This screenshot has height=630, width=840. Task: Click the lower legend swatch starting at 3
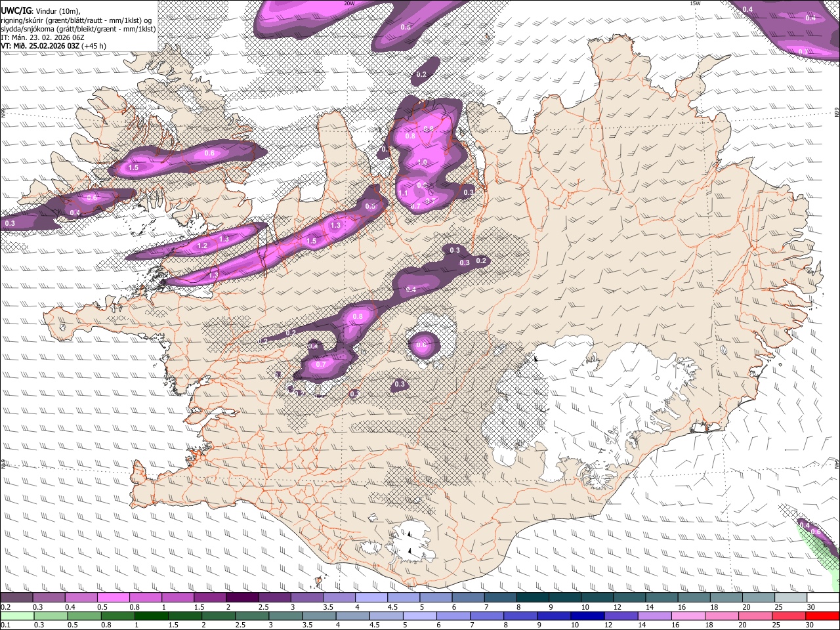(285, 616)
